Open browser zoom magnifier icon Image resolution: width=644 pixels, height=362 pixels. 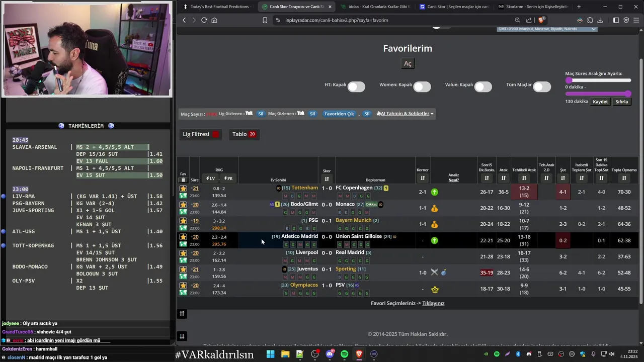[517, 20]
